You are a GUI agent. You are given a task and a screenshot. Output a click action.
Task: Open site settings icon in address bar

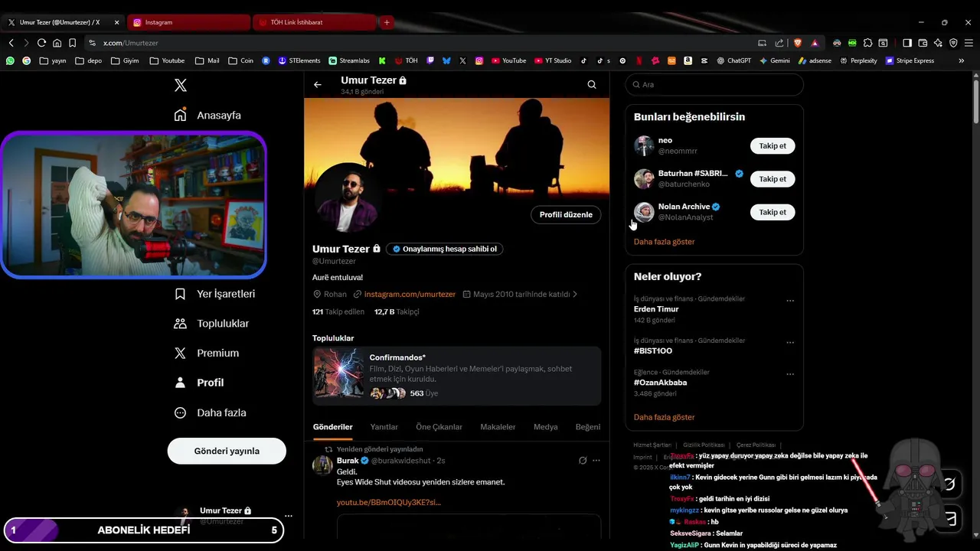[93, 43]
